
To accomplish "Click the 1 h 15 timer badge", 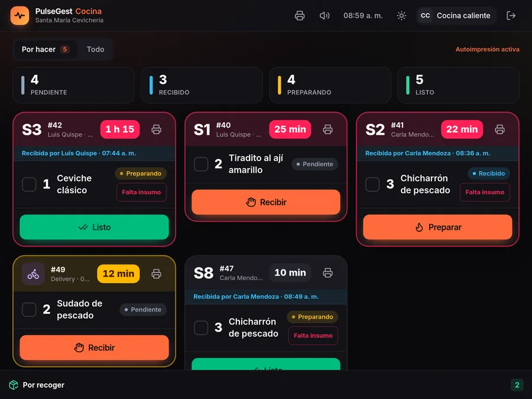I will [x=120, y=129].
